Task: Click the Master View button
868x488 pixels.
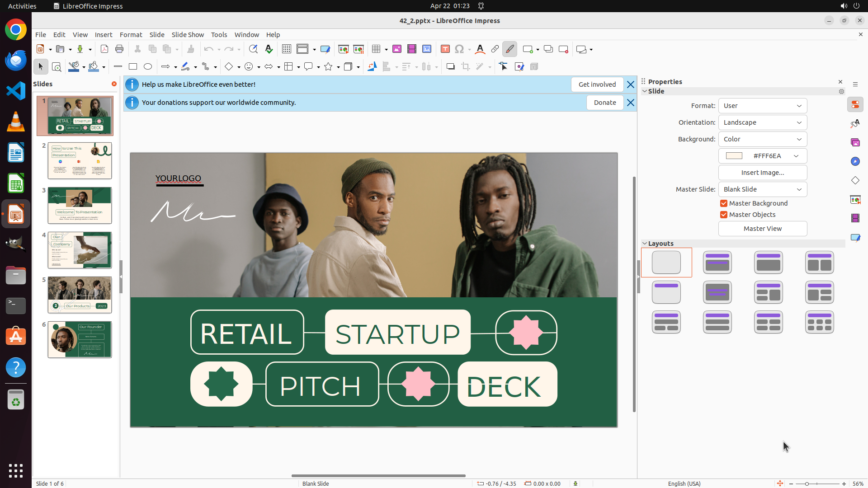Action: (762, 229)
